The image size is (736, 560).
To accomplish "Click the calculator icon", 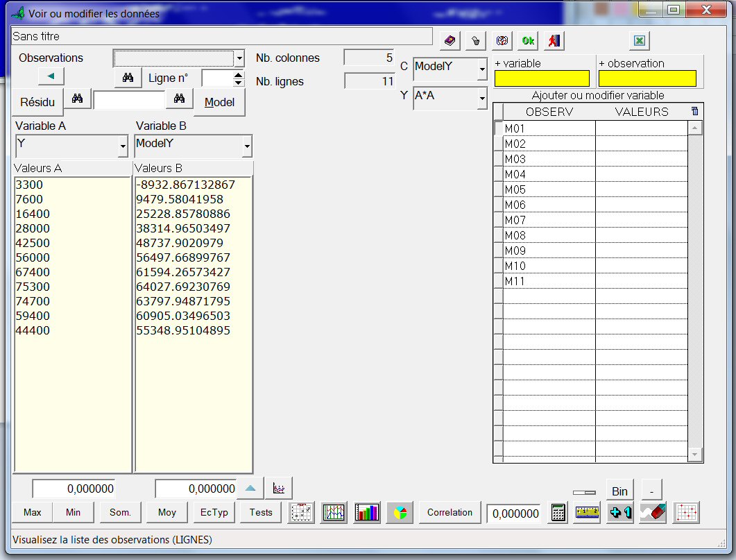I will [x=558, y=513].
